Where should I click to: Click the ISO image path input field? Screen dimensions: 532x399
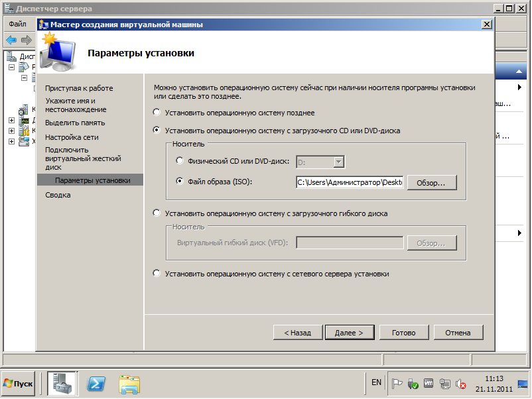tap(350, 182)
